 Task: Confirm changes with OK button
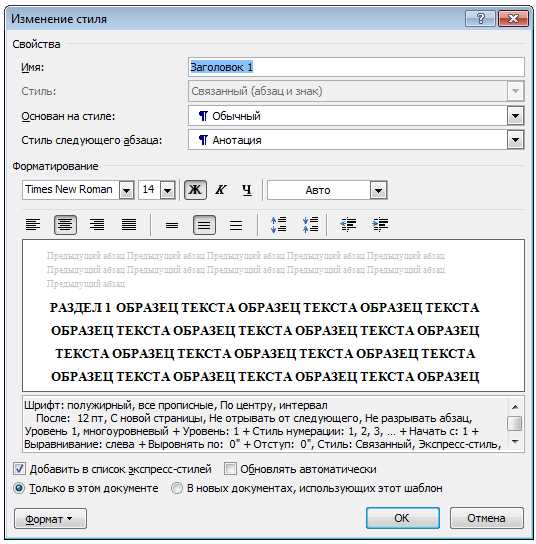tap(403, 518)
